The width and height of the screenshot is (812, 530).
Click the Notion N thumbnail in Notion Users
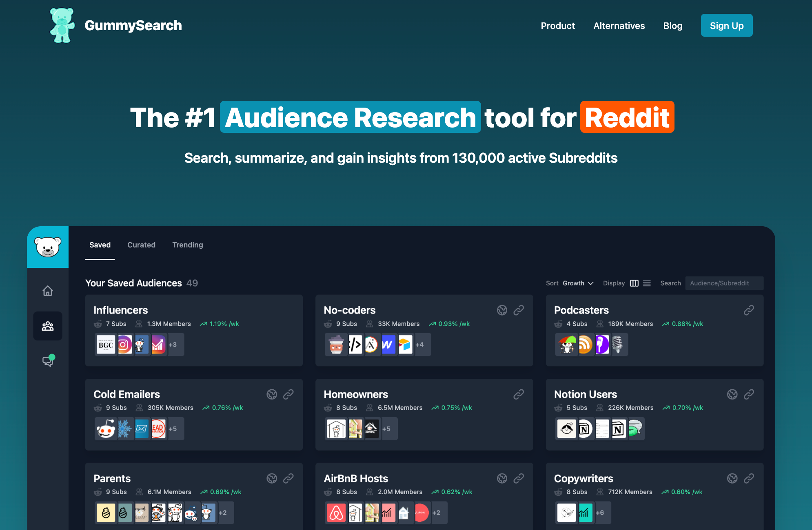(x=618, y=429)
